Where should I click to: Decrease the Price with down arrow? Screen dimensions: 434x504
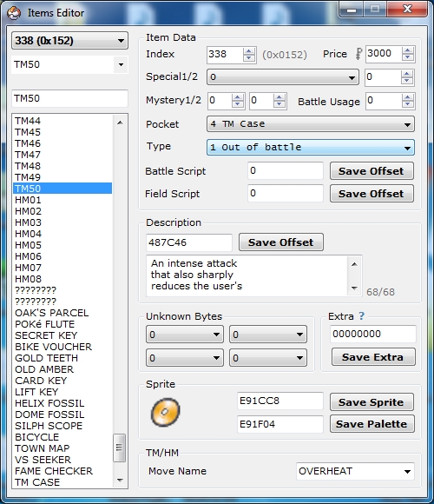coord(407,58)
